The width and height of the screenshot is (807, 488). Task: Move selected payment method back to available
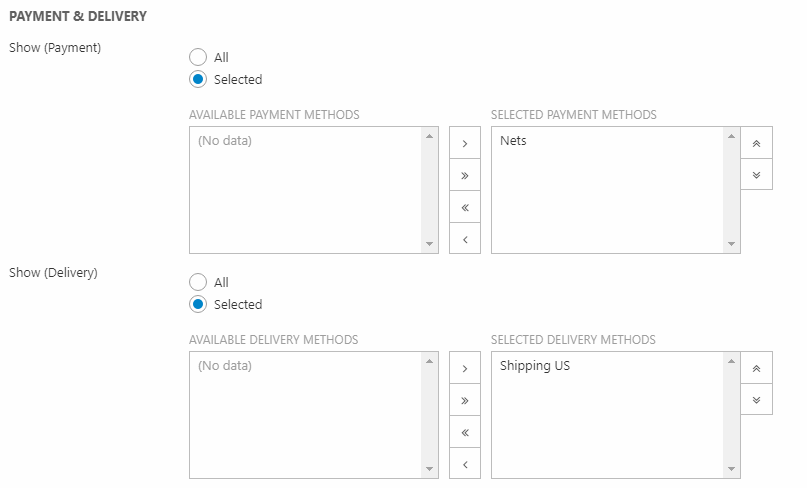pyautogui.click(x=465, y=240)
